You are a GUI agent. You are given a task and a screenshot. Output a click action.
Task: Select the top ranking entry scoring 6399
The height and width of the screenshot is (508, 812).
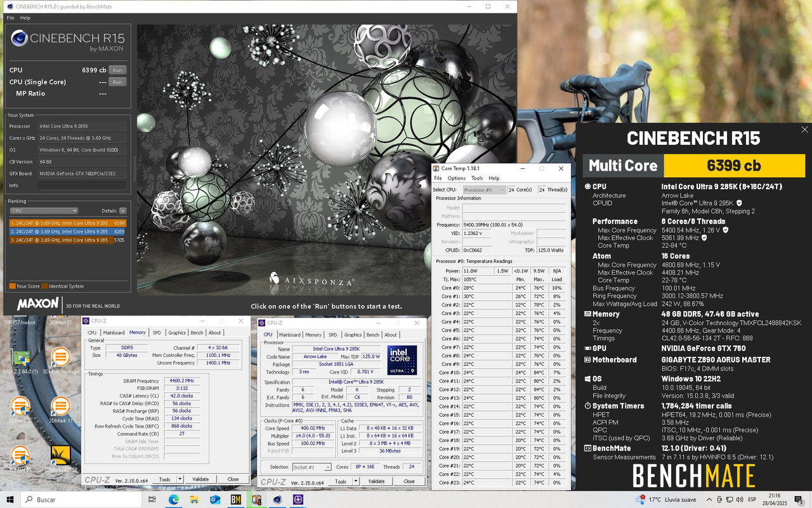pos(67,223)
